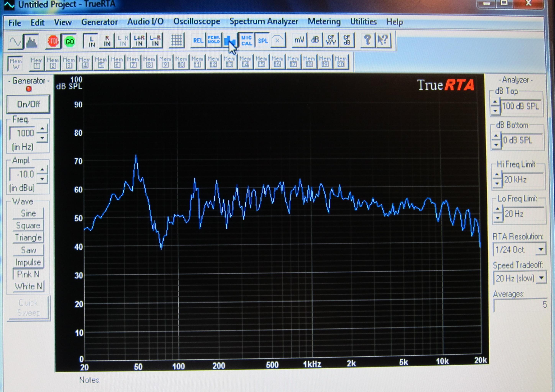Open the Help menu
The width and height of the screenshot is (555, 392).
pyautogui.click(x=394, y=22)
